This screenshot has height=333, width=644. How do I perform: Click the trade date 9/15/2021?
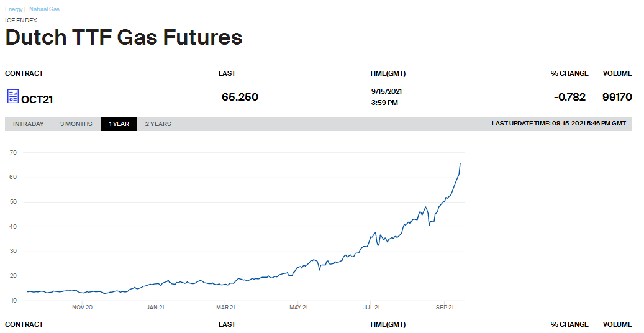[x=386, y=91]
